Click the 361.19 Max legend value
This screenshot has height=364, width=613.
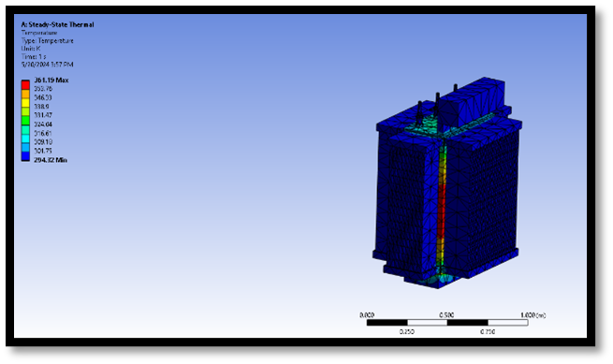click(x=51, y=80)
